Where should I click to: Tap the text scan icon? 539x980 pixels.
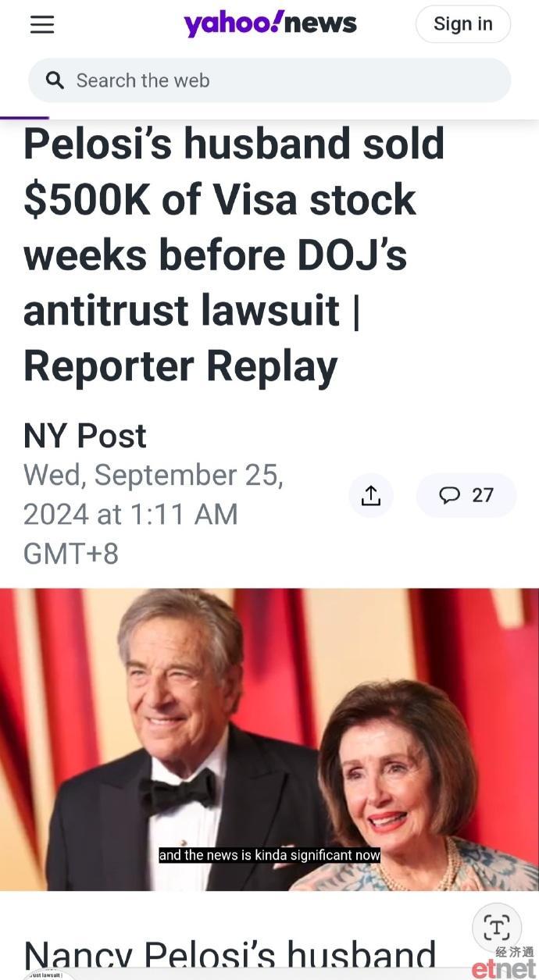point(497,928)
